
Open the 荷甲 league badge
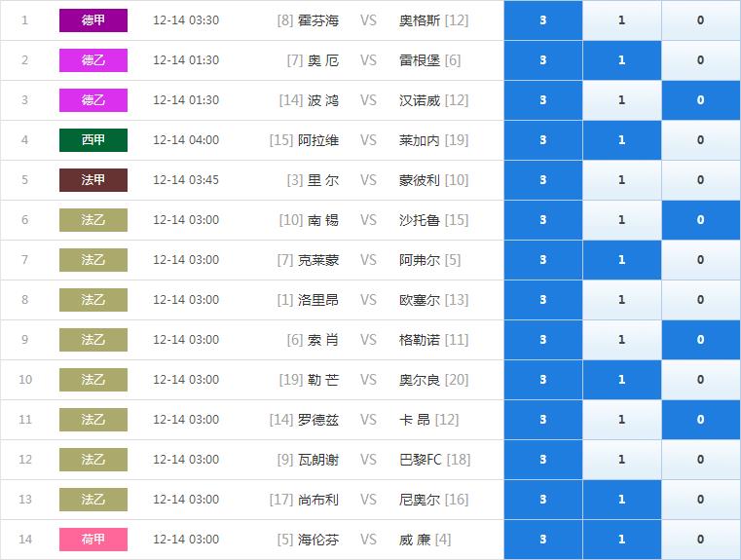tap(93, 540)
